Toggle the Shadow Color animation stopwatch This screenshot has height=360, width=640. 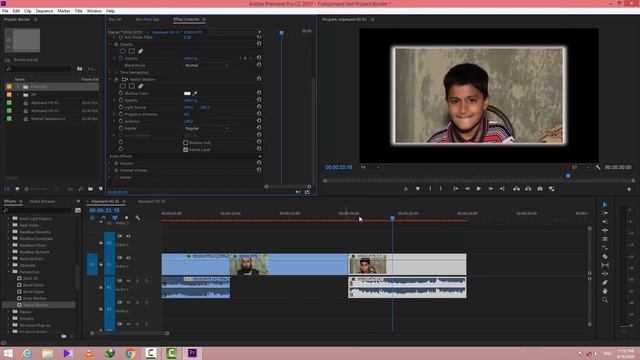pos(121,93)
